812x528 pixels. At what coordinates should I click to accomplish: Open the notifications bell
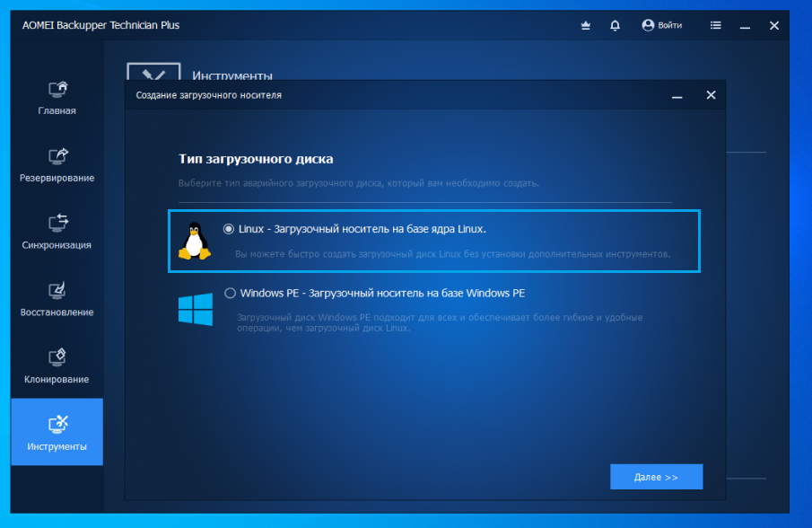[x=615, y=25]
